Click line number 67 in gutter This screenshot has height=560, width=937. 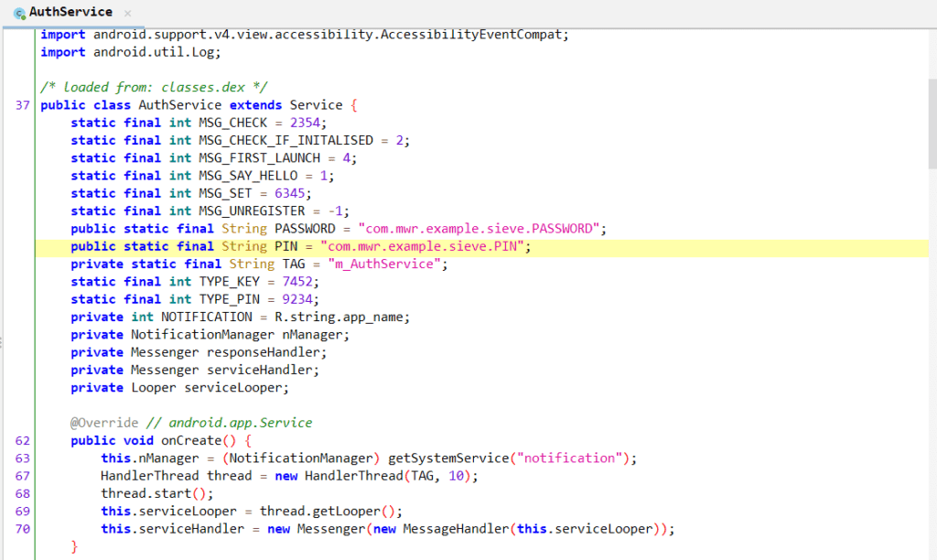(x=22, y=477)
